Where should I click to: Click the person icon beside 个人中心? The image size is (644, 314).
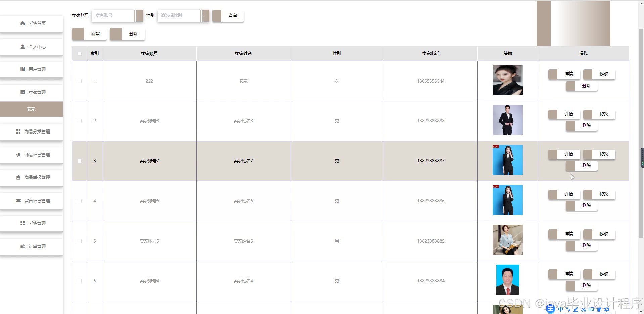pos(22,47)
